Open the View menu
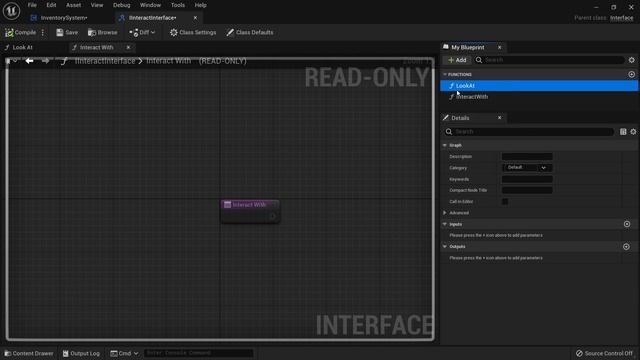 (x=97, y=5)
